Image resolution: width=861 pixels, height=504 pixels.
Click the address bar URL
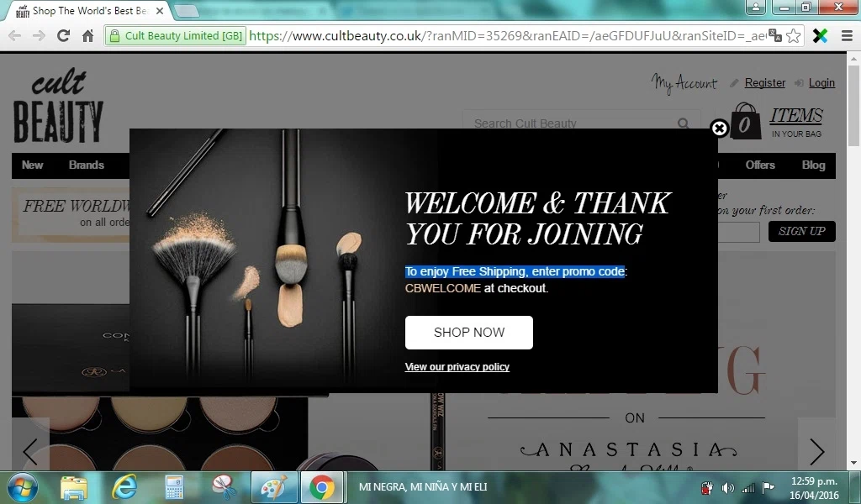coord(507,35)
